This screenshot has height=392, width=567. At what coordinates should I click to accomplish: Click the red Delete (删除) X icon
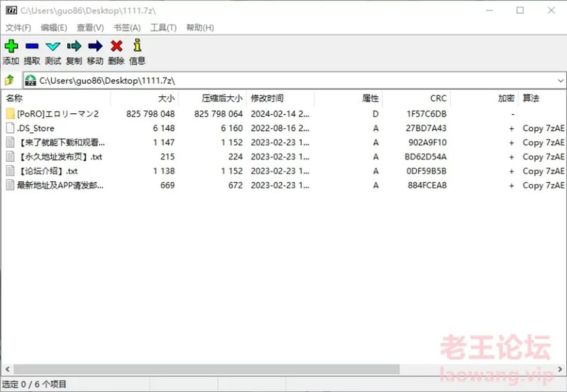pos(116,46)
